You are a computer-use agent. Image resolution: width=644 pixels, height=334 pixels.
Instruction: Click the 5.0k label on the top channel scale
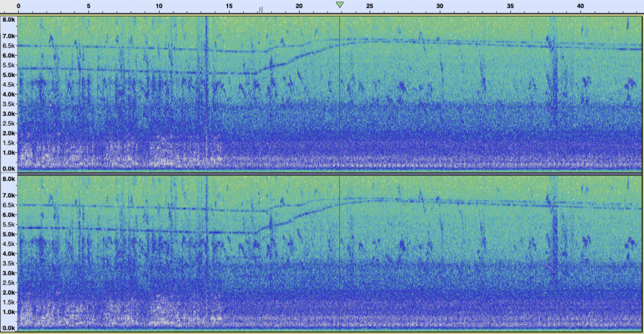pyautogui.click(x=8, y=75)
